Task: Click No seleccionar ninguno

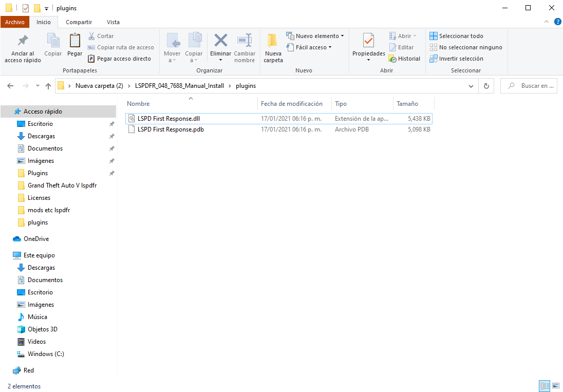Action: pos(466,47)
